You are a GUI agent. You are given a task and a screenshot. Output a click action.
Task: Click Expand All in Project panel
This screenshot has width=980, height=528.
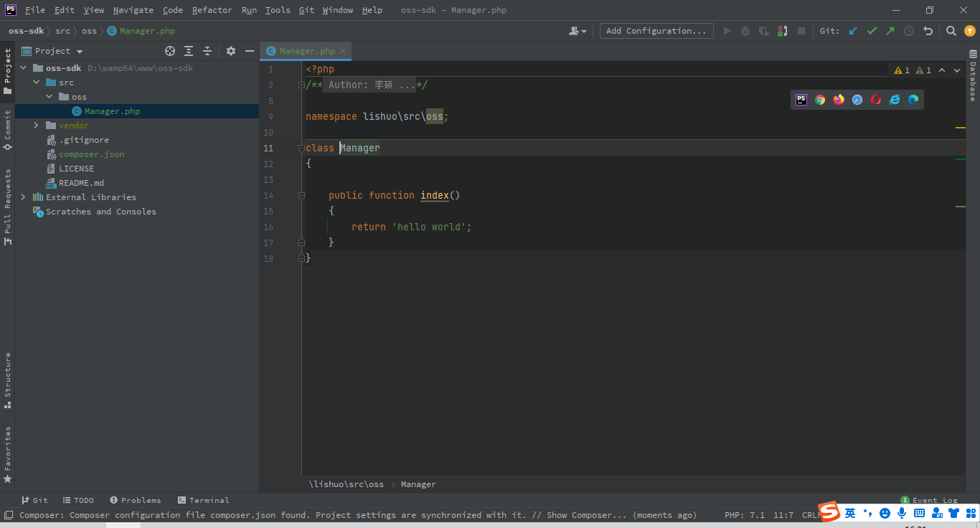[189, 51]
